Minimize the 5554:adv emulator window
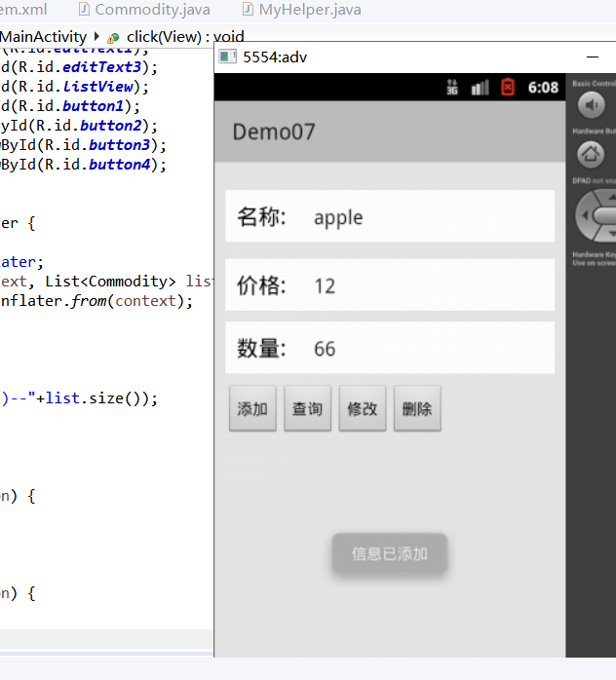The width and height of the screenshot is (616, 680). (x=593, y=57)
